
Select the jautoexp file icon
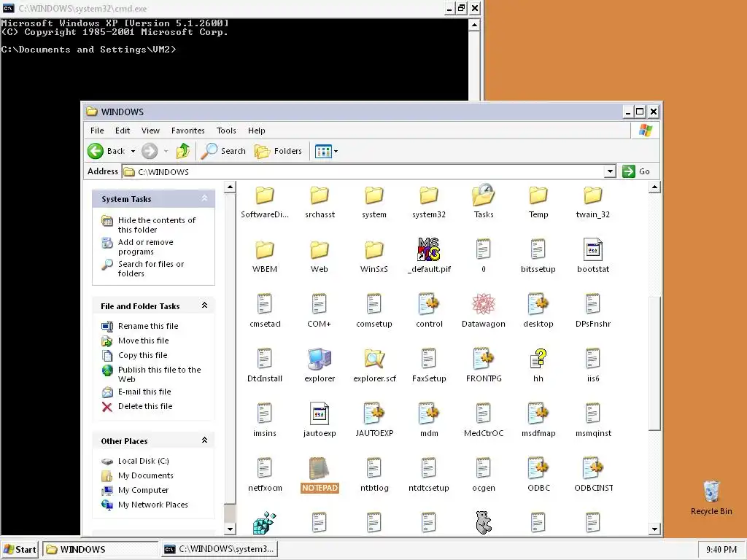click(x=320, y=414)
